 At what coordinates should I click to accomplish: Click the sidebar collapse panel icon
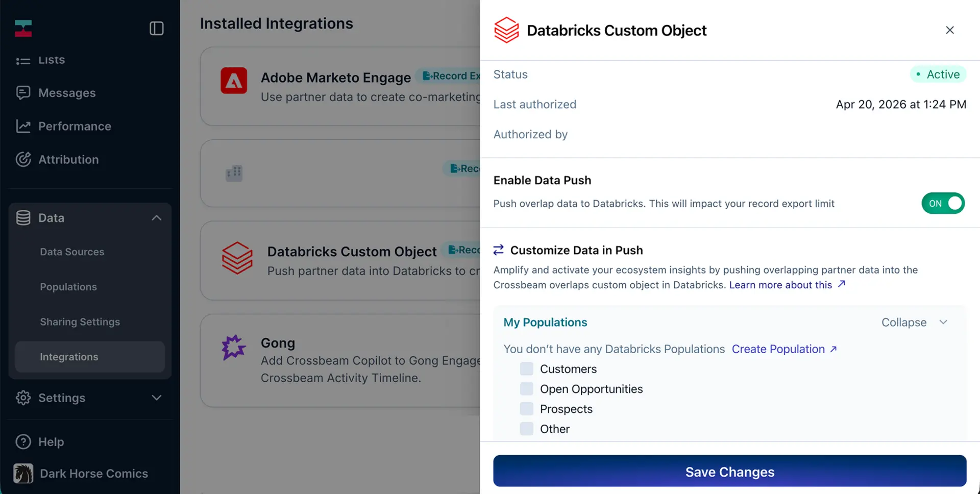click(156, 28)
